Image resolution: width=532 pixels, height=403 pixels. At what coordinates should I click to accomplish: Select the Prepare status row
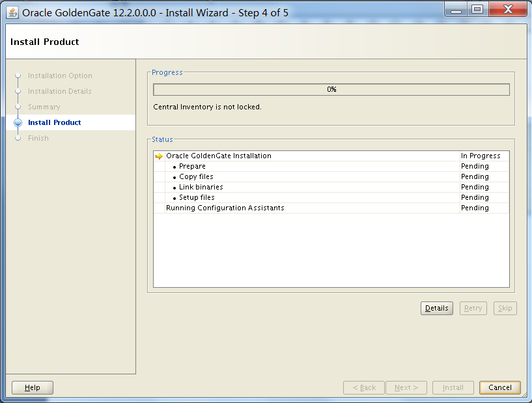click(x=331, y=166)
